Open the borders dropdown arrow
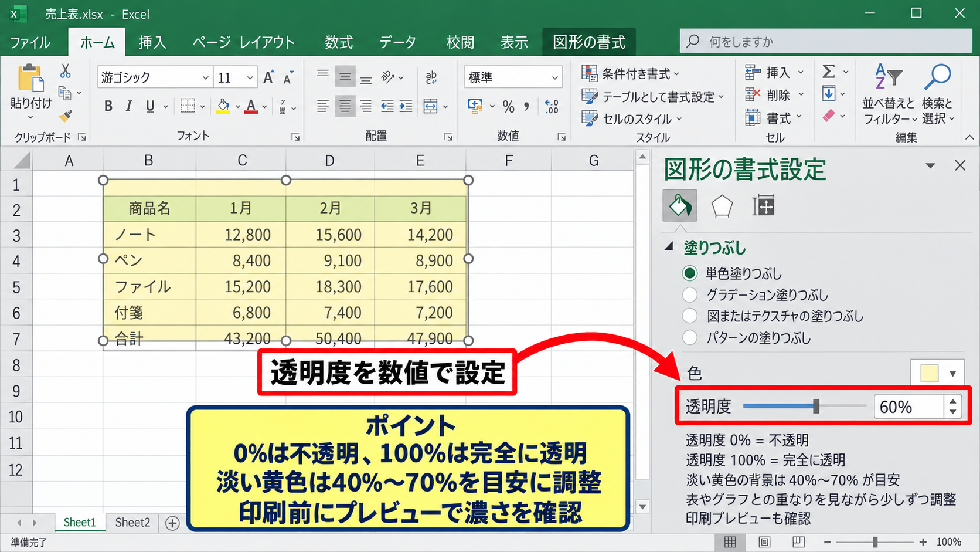The width and height of the screenshot is (980, 552). [x=203, y=107]
